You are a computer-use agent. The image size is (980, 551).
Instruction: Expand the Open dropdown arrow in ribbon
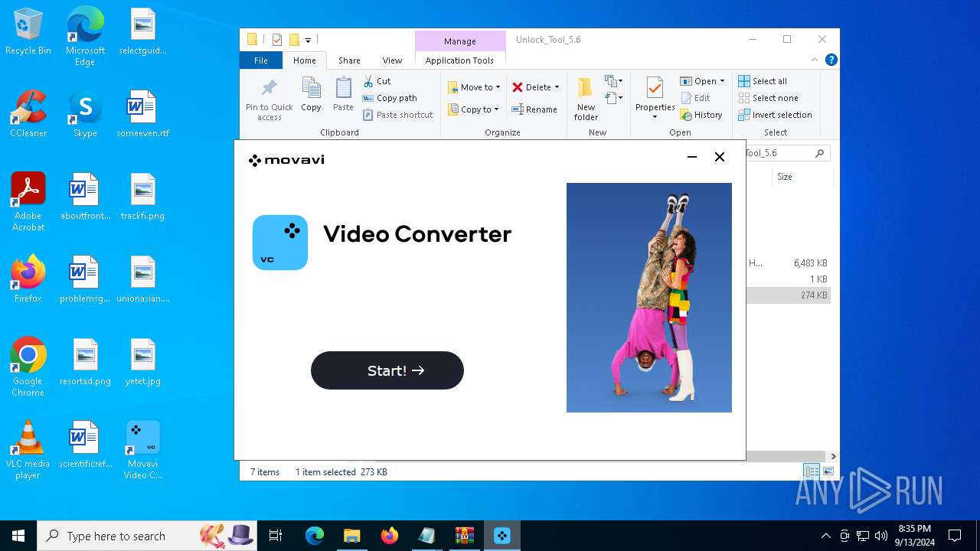pos(722,81)
